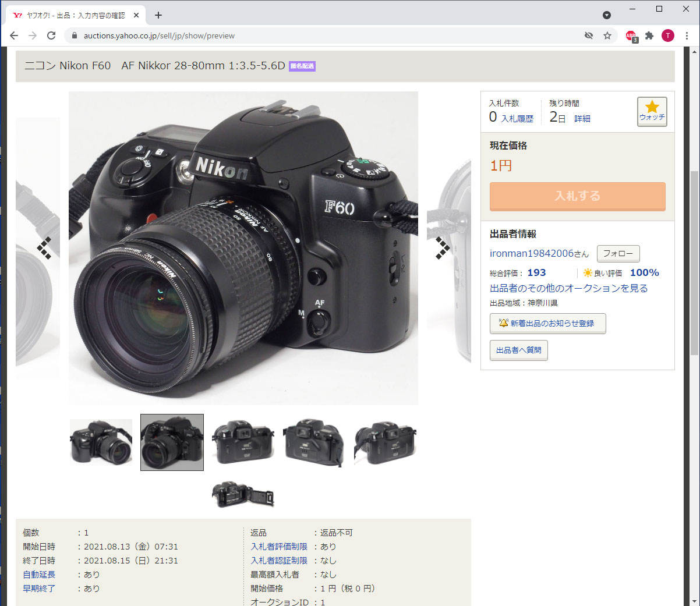Select the first camera thumbnail
The height and width of the screenshot is (606, 700).
pyautogui.click(x=101, y=442)
